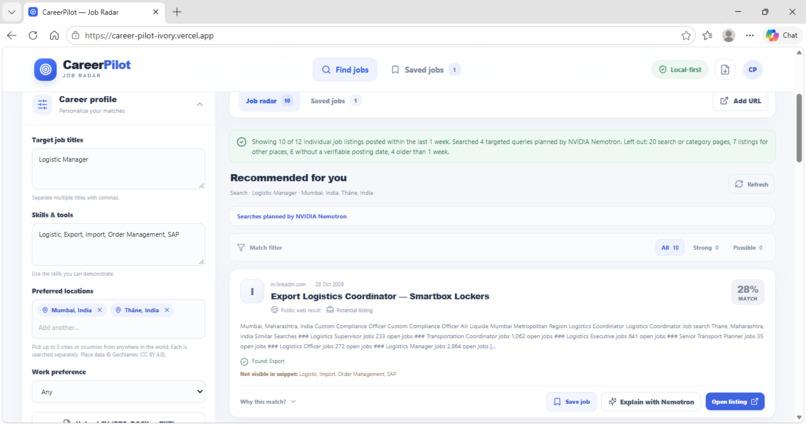The width and height of the screenshot is (806, 425).
Task: Open the browser three-dots menu
Action: tap(750, 35)
